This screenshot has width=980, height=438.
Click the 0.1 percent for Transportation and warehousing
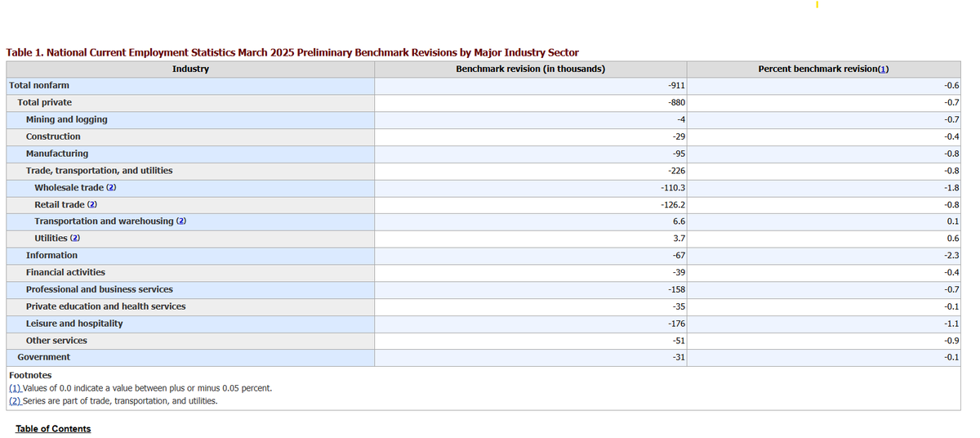point(953,221)
